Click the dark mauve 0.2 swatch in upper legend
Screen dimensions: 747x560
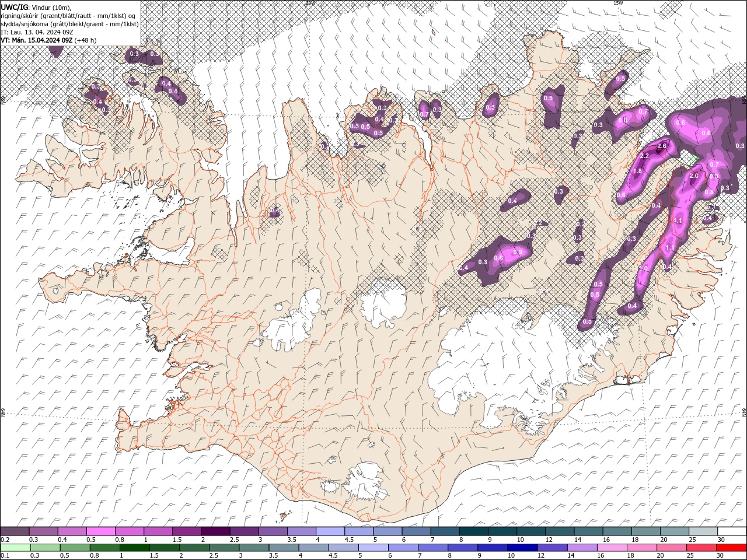[15, 531]
